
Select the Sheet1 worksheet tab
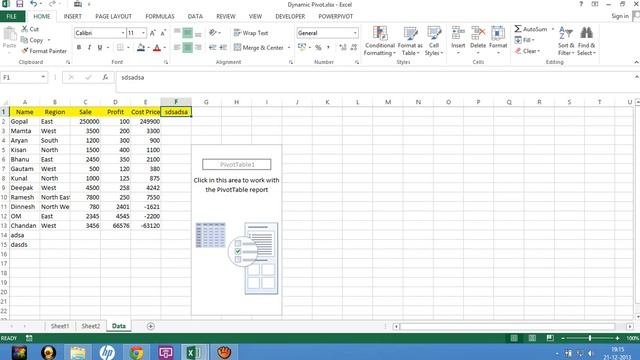click(60, 326)
